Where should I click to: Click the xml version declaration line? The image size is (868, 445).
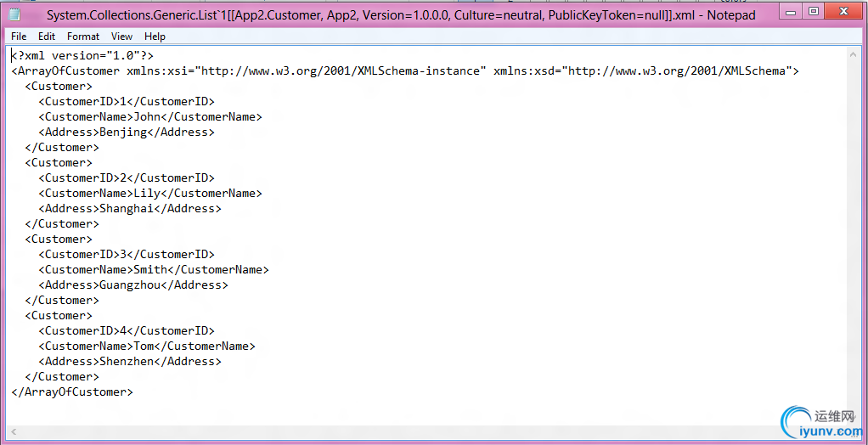click(x=83, y=56)
